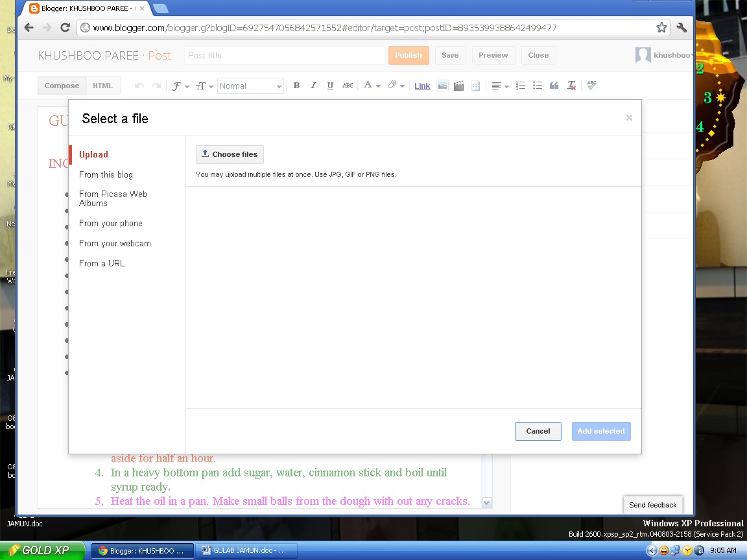Viewport: 747px width, 560px height.
Task: Click the Post title input field
Action: click(285, 55)
